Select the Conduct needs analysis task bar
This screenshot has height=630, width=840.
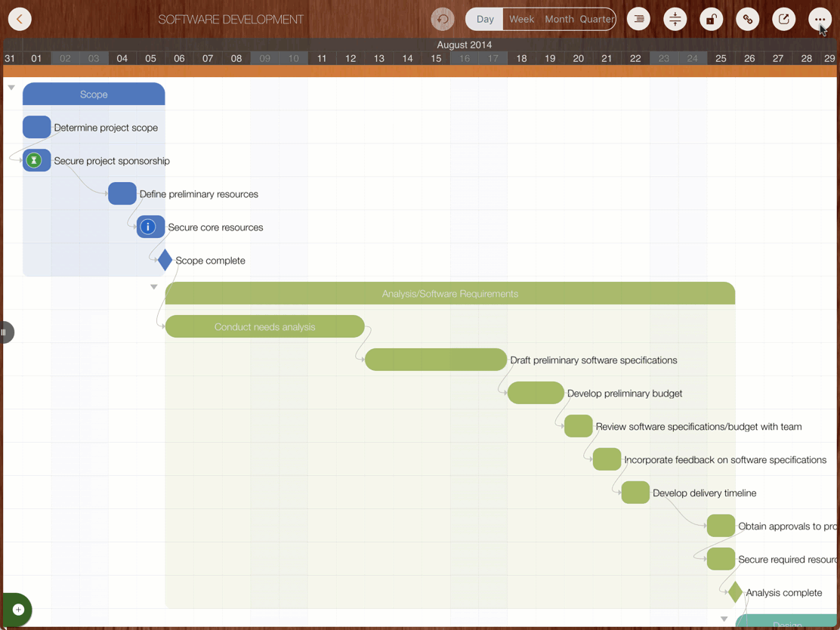(264, 326)
